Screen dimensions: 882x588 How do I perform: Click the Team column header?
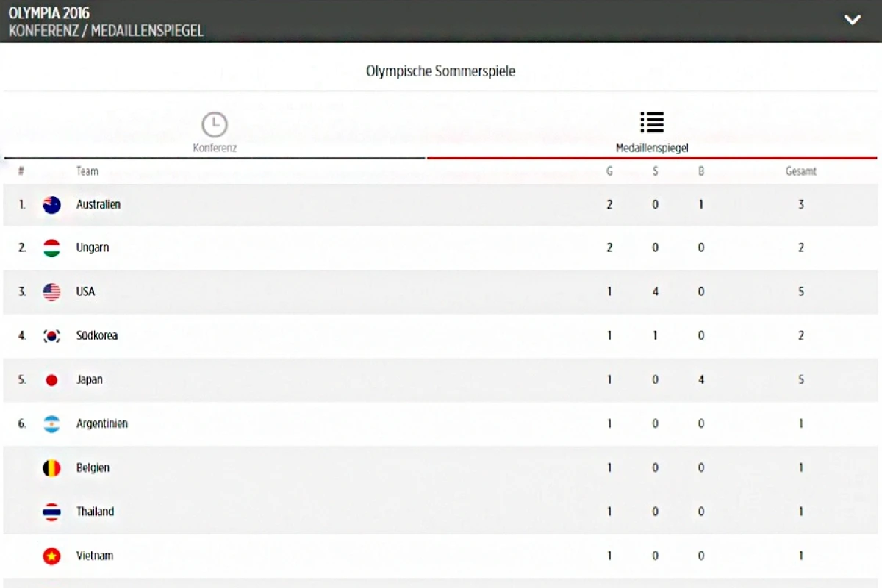(87, 171)
